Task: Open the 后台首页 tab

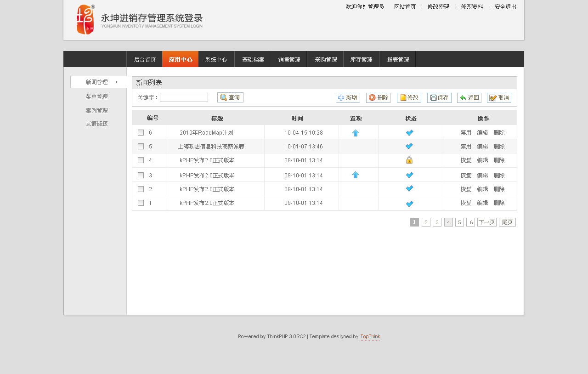Action: pos(145,59)
